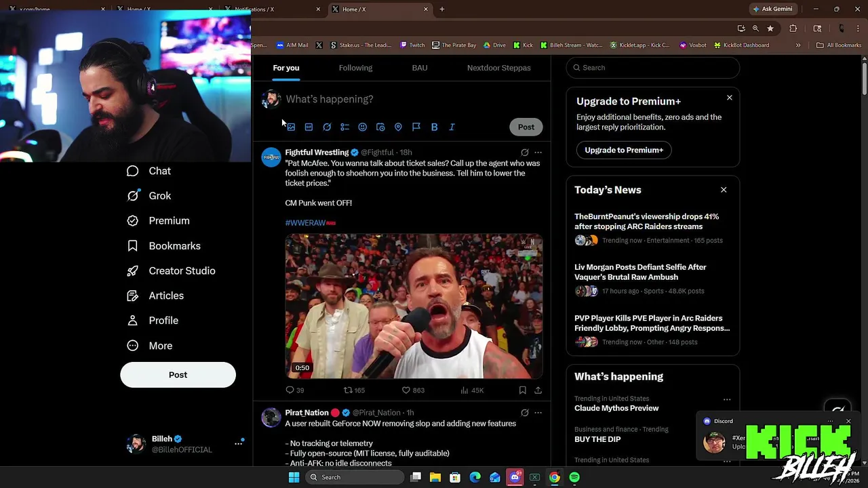Open the emoji picker in composer
The height and width of the screenshot is (488, 868).
[x=363, y=127]
